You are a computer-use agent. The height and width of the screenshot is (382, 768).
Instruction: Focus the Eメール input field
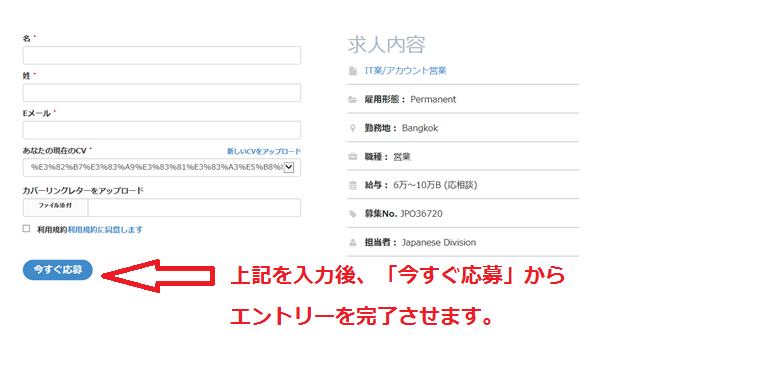click(x=162, y=130)
